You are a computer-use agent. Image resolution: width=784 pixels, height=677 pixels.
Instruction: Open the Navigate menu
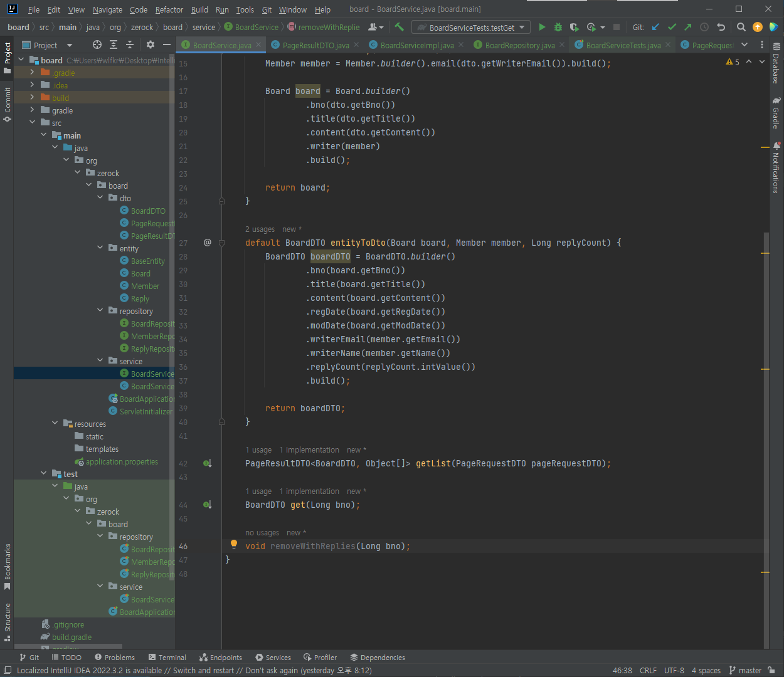tap(107, 9)
